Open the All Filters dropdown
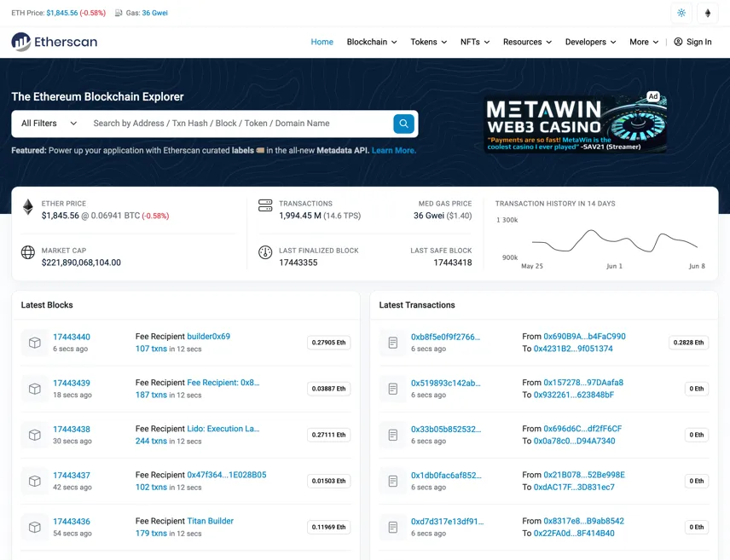The image size is (730, 560). pos(49,124)
